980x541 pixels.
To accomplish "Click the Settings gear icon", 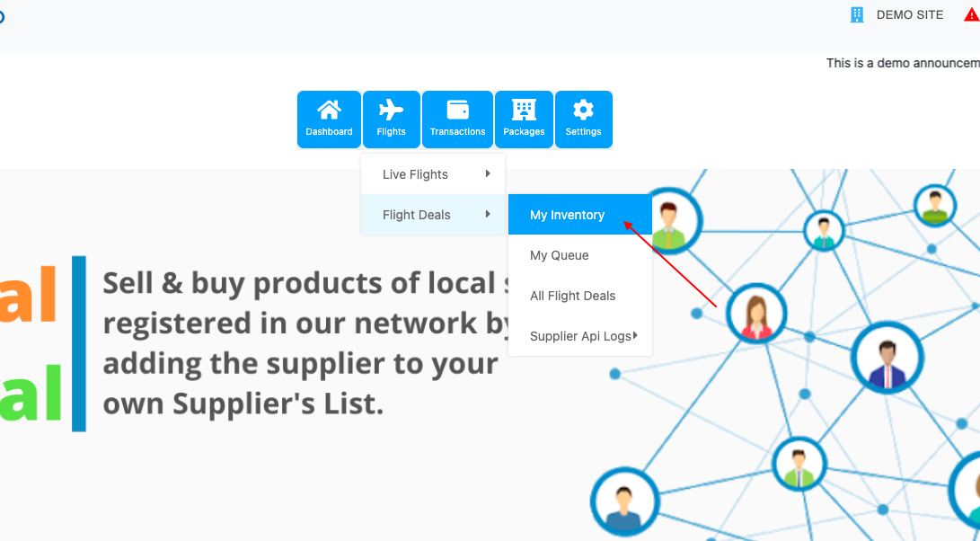I will tap(583, 111).
